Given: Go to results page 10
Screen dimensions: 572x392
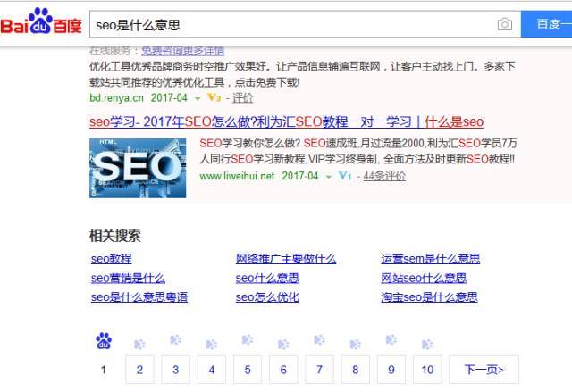Looking at the screenshot, I should coord(427,370).
